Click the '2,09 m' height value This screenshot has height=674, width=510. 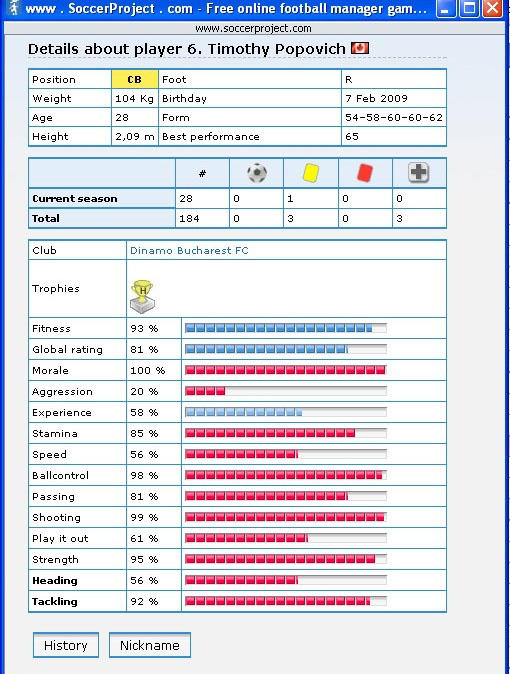pos(135,137)
